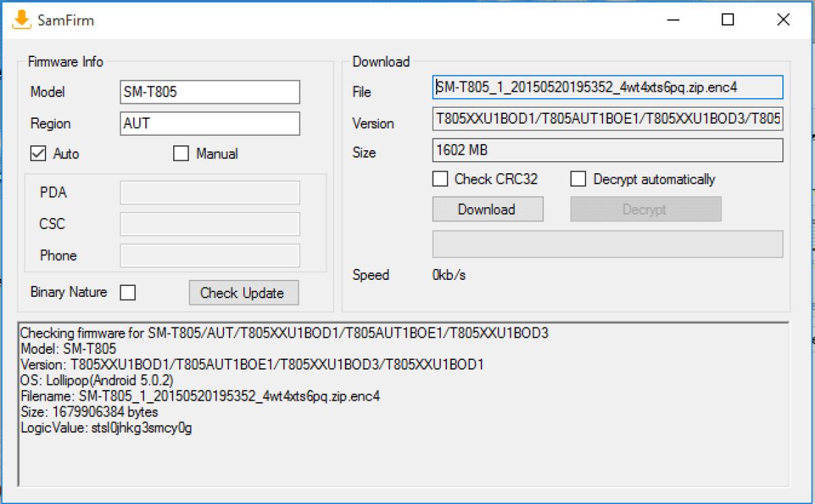Screen dimensions: 815x504
Task: Select the File name field
Action: tap(606, 87)
